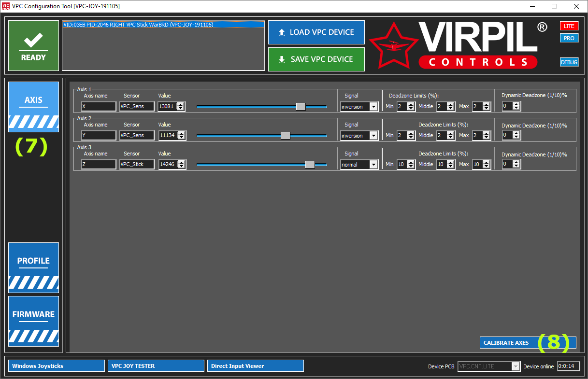Launch VPC JOY TESTER
The height and width of the screenshot is (379, 588).
pyautogui.click(x=156, y=366)
